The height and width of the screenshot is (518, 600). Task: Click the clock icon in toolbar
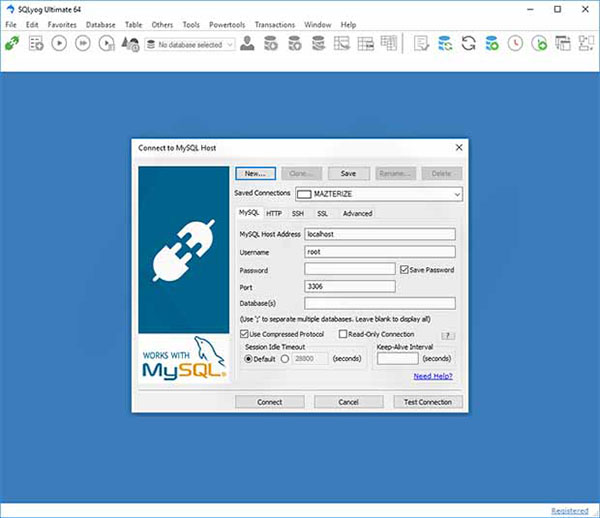[515, 43]
